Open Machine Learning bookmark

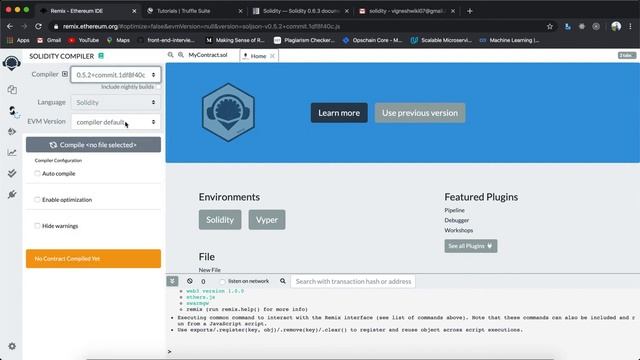(x=509, y=40)
